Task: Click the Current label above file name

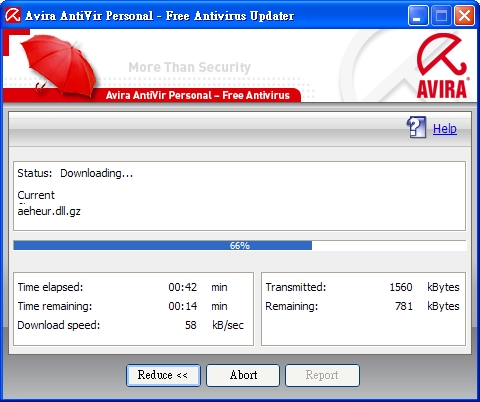Action: point(36,195)
